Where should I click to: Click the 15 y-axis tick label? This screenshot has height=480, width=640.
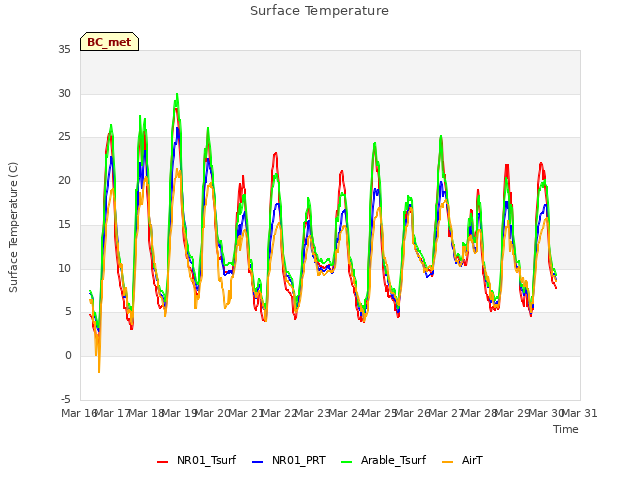[x=64, y=224]
